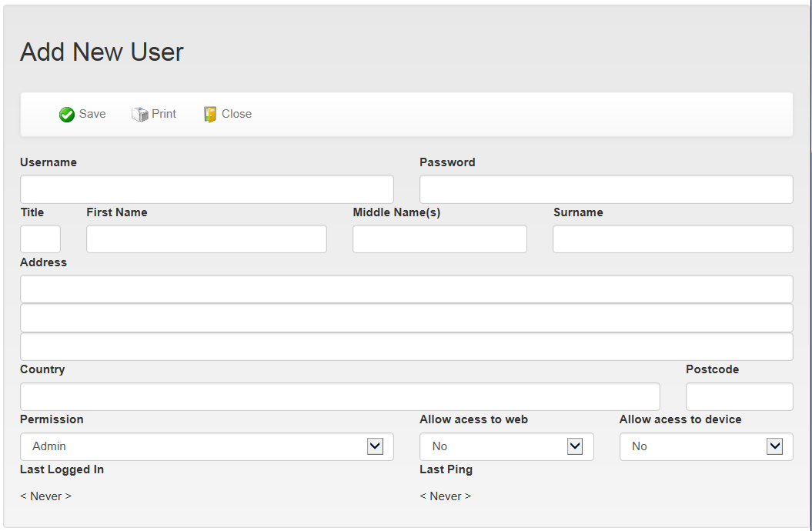Select the Title input box
The height and width of the screenshot is (531, 812).
click(x=40, y=239)
